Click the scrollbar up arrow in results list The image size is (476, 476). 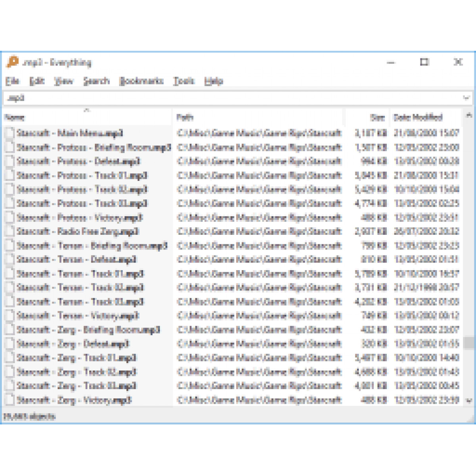(468, 115)
